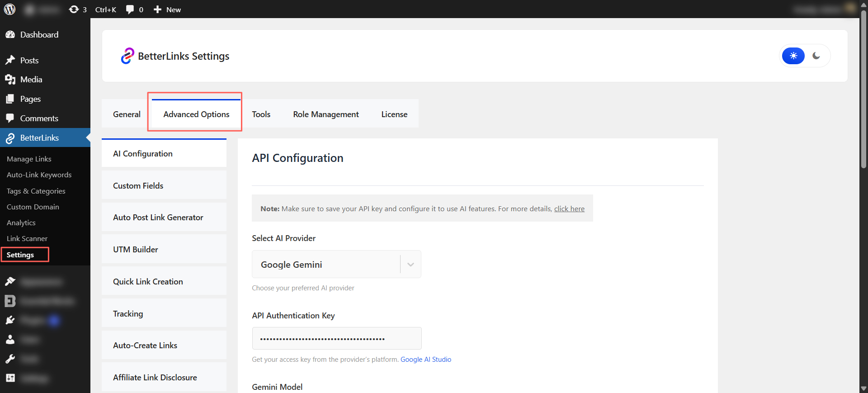This screenshot has height=393, width=868.
Task: Open Analytics submenu item
Action: point(21,223)
